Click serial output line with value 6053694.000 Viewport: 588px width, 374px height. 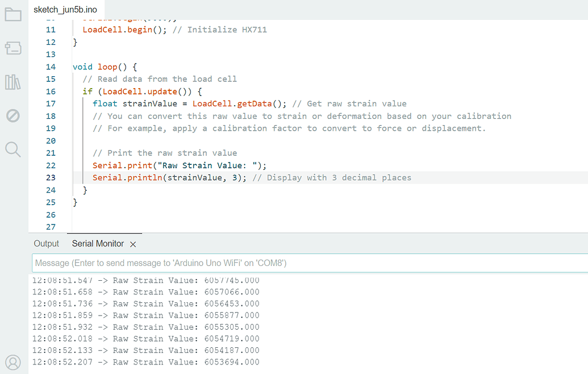145,362
